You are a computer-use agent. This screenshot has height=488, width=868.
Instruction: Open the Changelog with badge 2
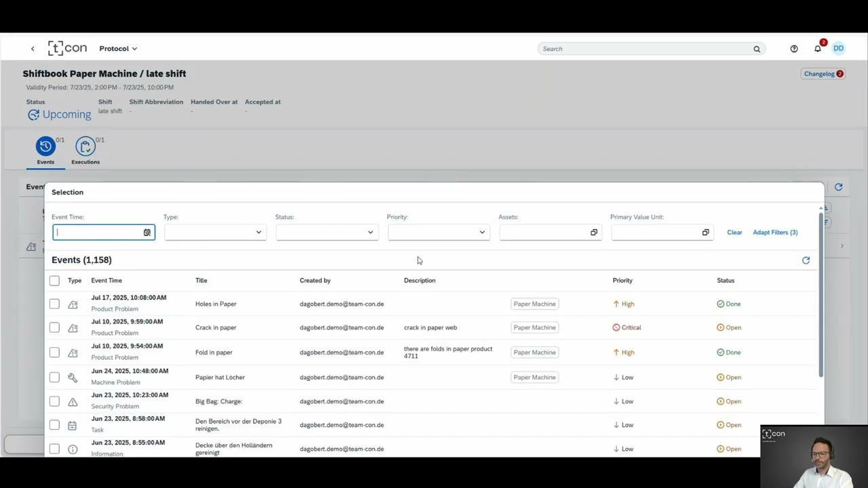coord(823,73)
